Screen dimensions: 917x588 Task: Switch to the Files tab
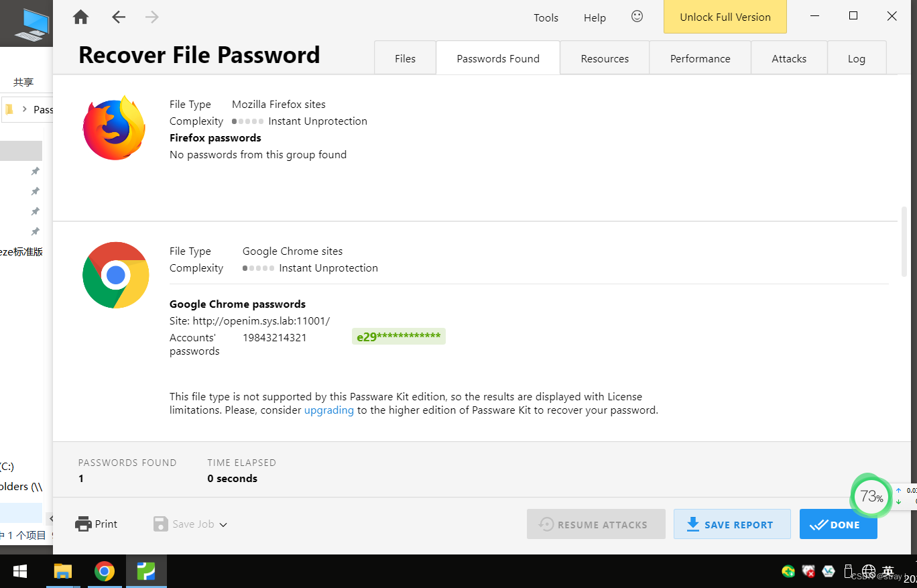tap(405, 58)
